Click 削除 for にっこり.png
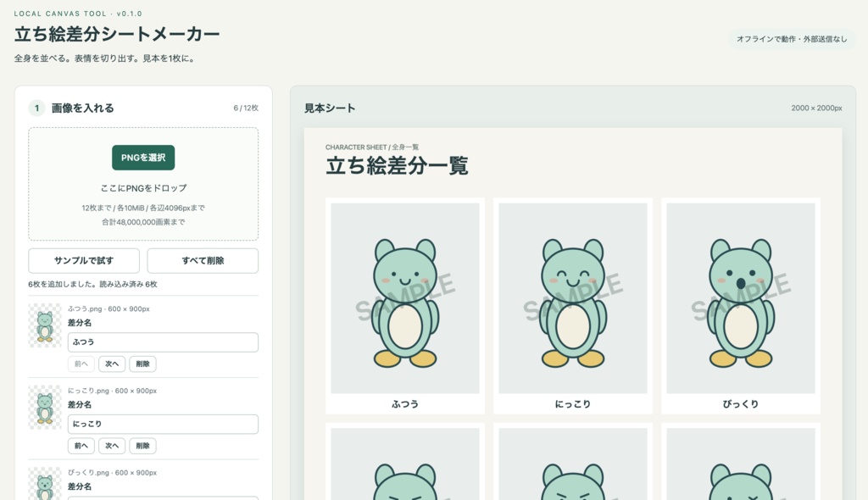Image resolution: width=868 pixels, height=500 pixels. tap(142, 446)
